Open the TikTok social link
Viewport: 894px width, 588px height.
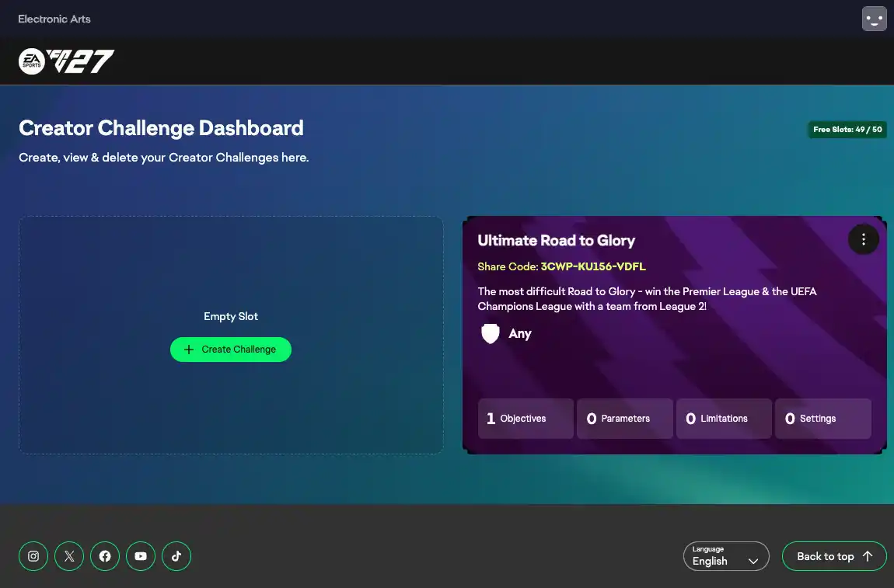point(176,556)
